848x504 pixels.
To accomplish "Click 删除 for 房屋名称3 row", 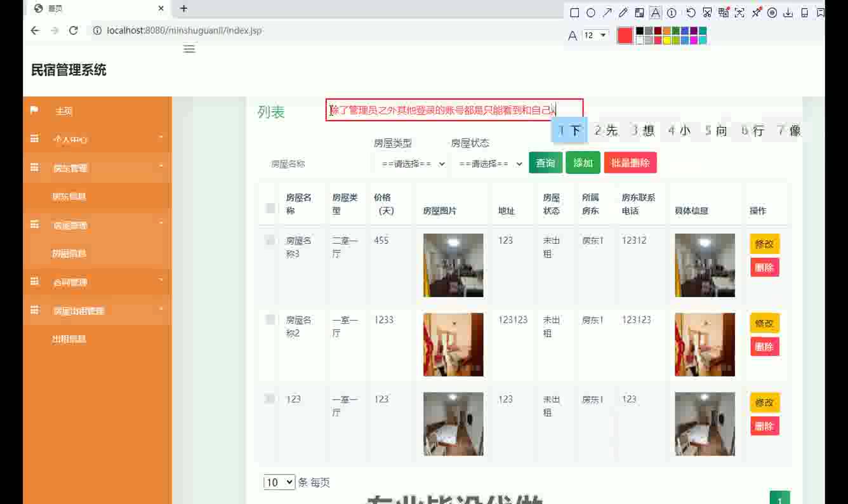I will coord(764,267).
